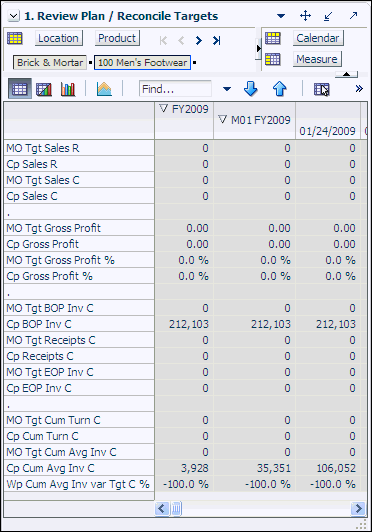The image size is (372, 532).
Task: Select the 01/24/2009 column header
Action: click(328, 131)
